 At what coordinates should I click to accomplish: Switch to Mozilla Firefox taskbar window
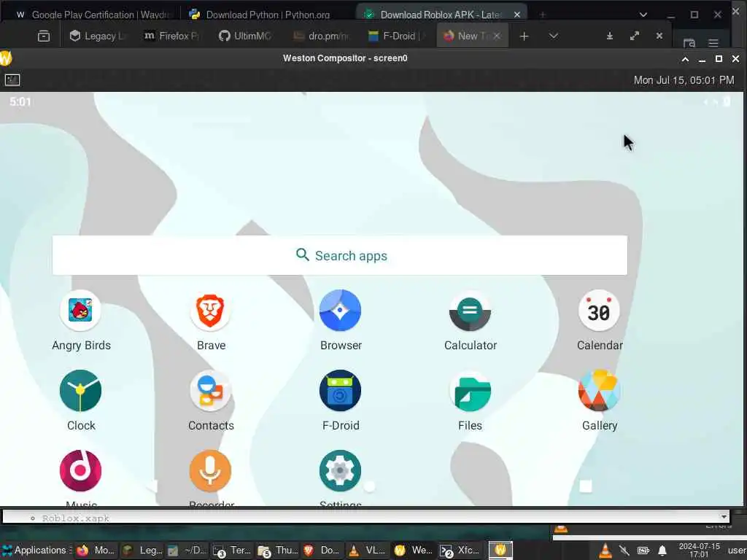[x=96, y=550]
